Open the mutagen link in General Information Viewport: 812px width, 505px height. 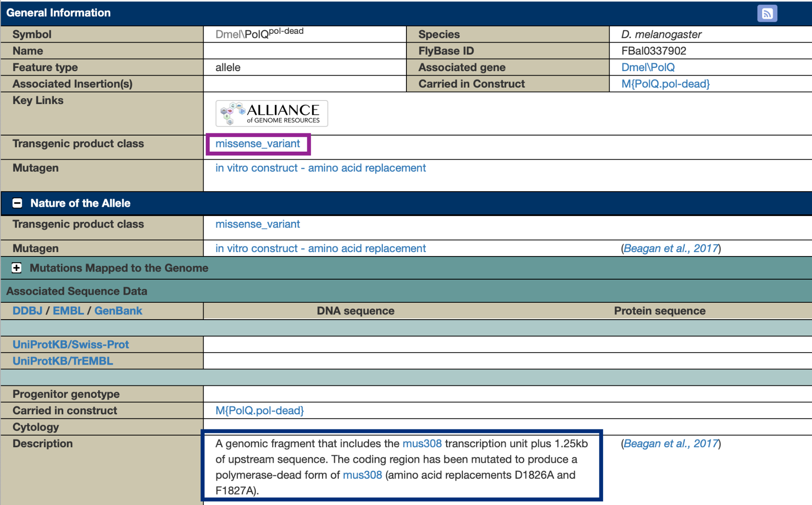coord(320,168)
